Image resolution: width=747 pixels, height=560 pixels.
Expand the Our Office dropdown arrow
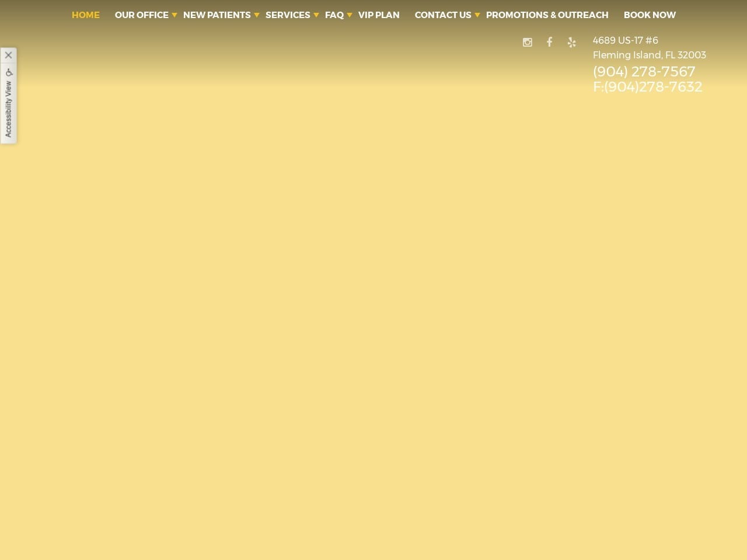click(174, 15)
